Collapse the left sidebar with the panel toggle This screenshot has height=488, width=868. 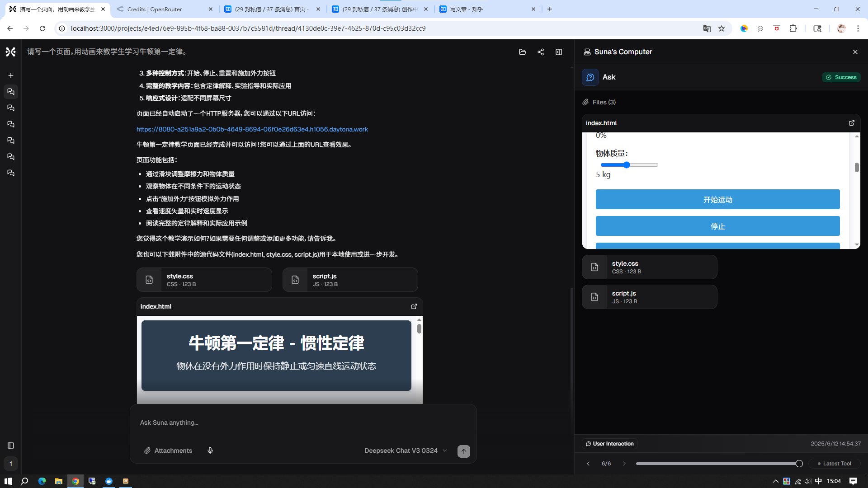pyautogui.click(x=10, y=445)
